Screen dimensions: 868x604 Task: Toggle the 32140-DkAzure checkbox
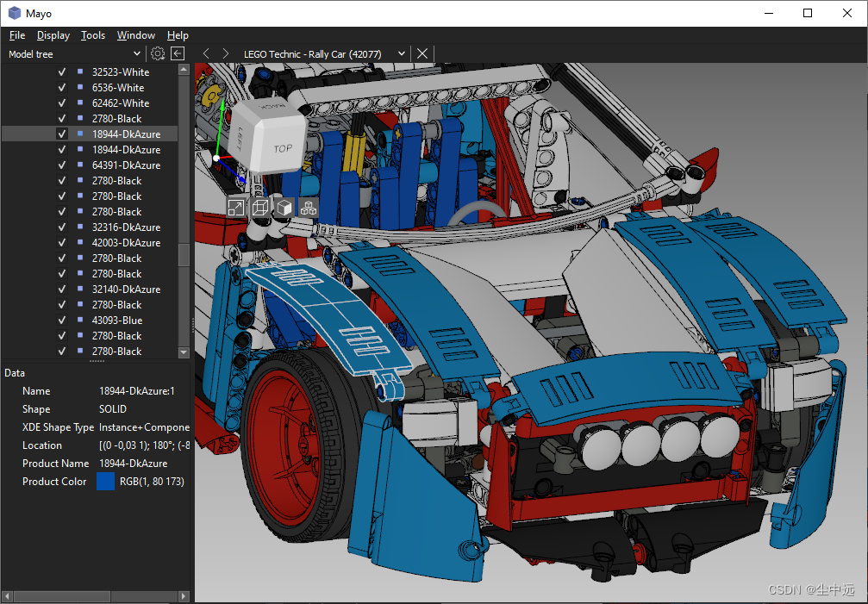(62, 289)
